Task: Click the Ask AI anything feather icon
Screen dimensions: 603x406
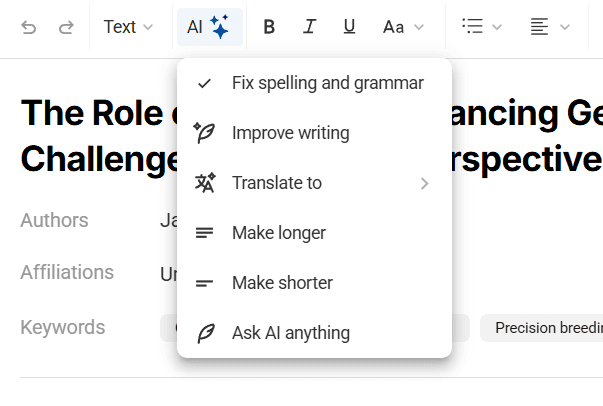Action: click(x=205, y=333)
